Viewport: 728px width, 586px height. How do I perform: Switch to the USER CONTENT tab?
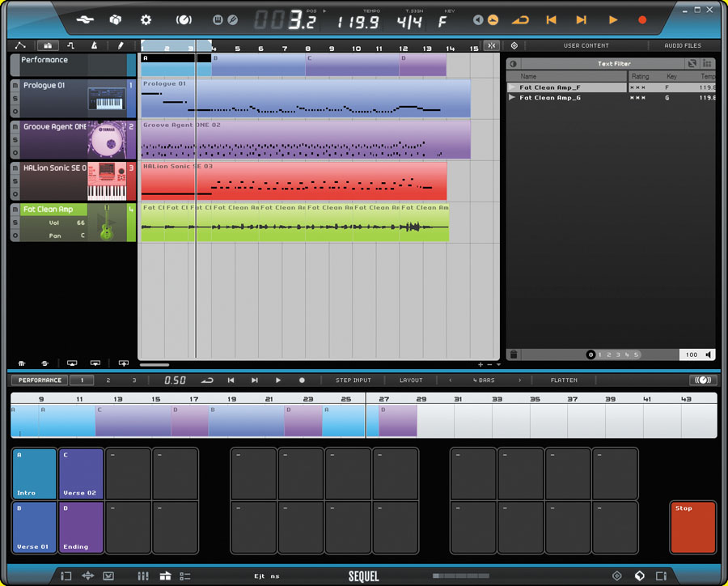586,45
